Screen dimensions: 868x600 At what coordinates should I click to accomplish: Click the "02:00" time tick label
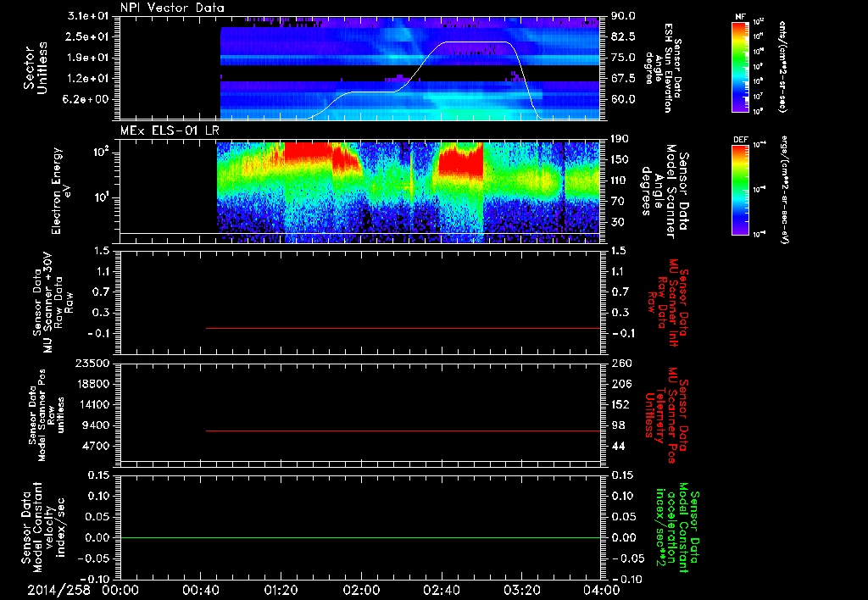click(361, 590)
